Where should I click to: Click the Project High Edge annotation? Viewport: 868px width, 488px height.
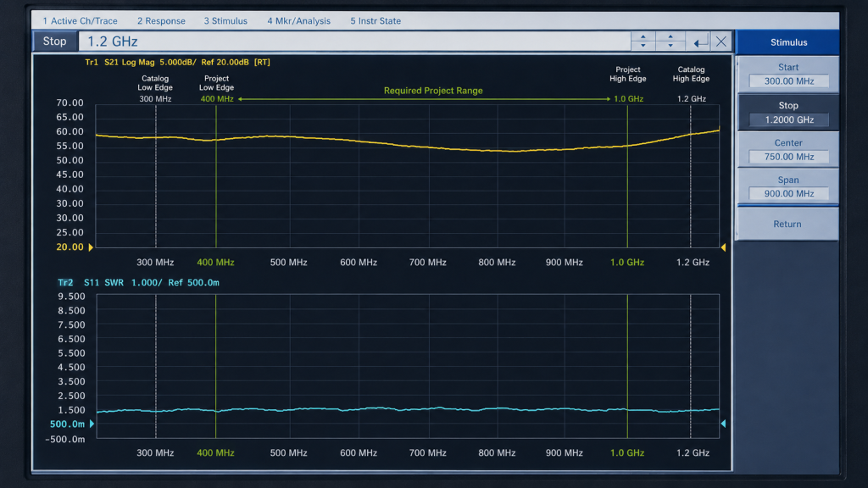click(628, 75)
